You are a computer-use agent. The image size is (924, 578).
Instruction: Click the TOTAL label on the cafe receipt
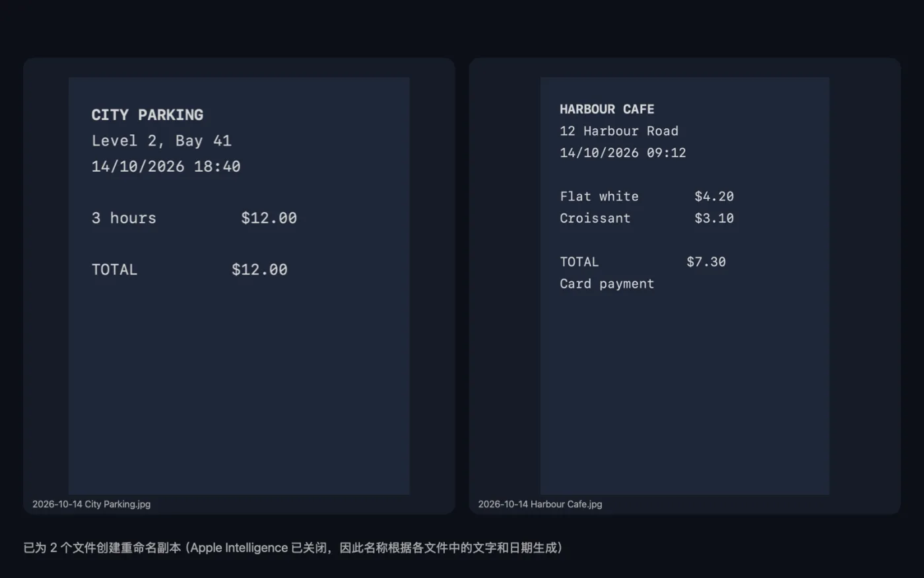coord(579,262)
